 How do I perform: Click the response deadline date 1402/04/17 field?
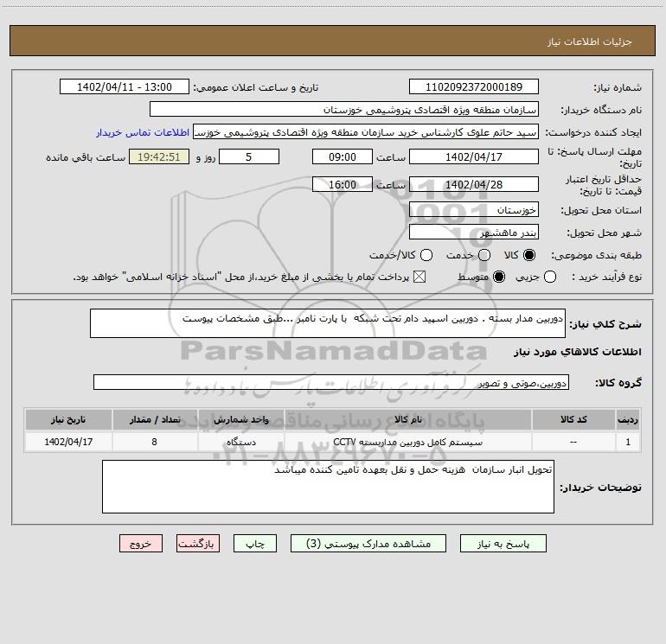pyautogui.click(x=474, y=156)
